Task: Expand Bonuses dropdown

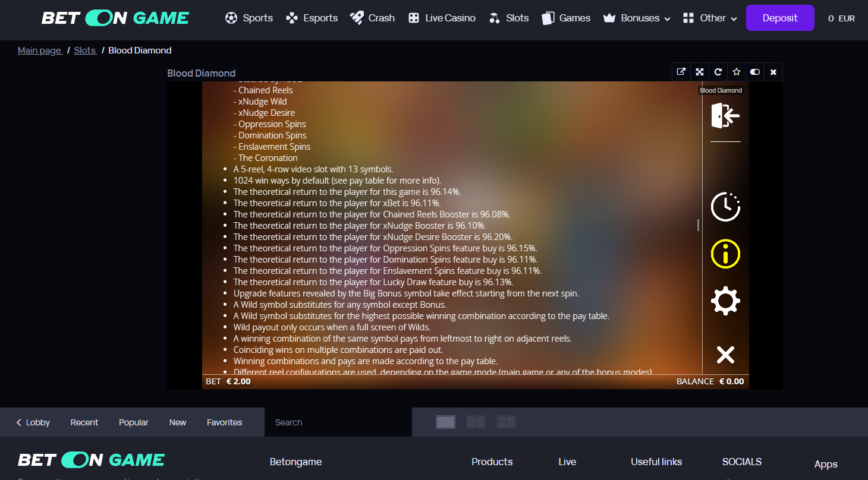Action: pyautogui.click(x=637, y=18)
